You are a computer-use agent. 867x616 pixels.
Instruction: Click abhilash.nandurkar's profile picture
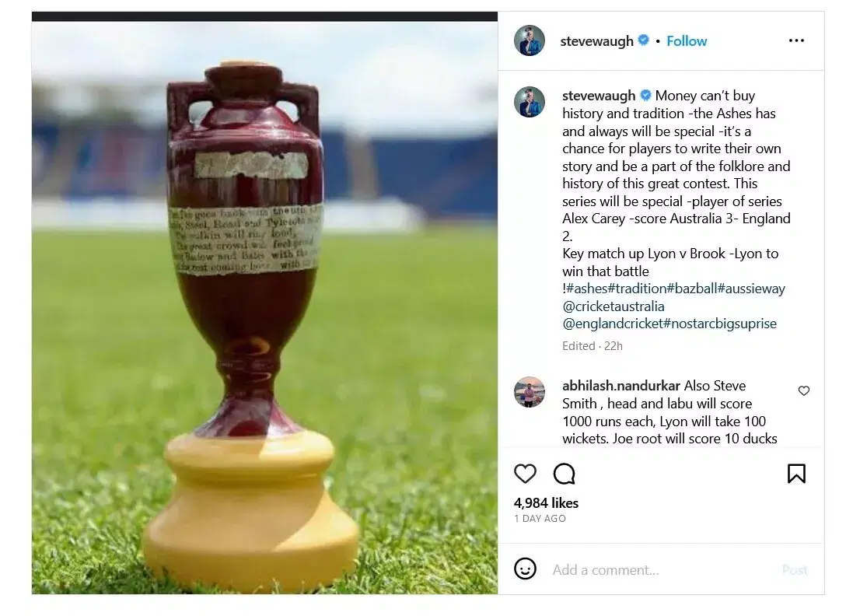click(x=530, y=392)
